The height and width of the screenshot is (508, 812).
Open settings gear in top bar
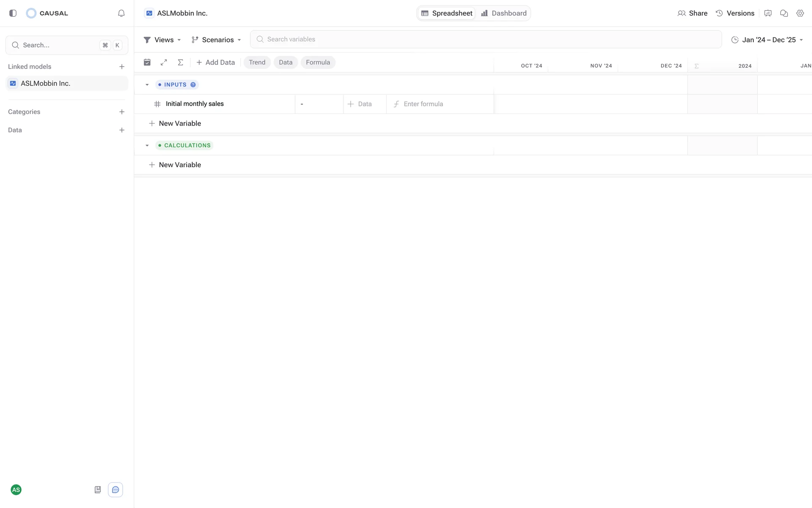click(x=800, y=13)
